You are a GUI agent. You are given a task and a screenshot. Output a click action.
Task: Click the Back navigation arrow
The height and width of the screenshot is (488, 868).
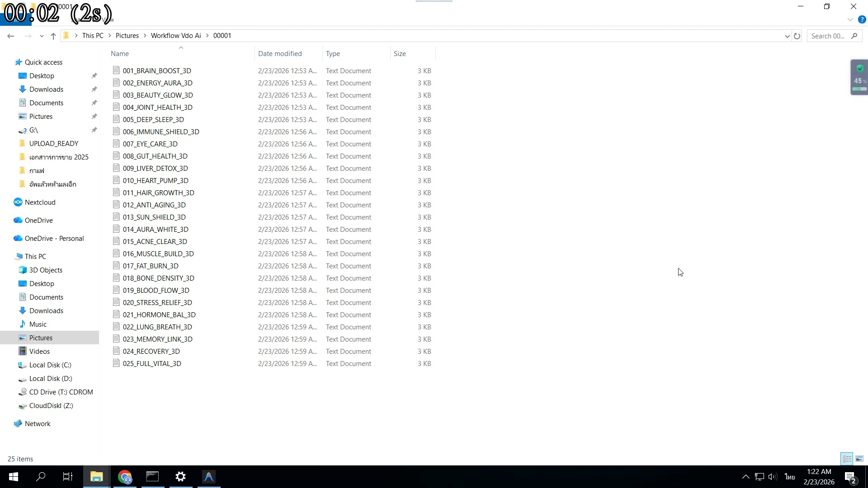pos(11,36)
